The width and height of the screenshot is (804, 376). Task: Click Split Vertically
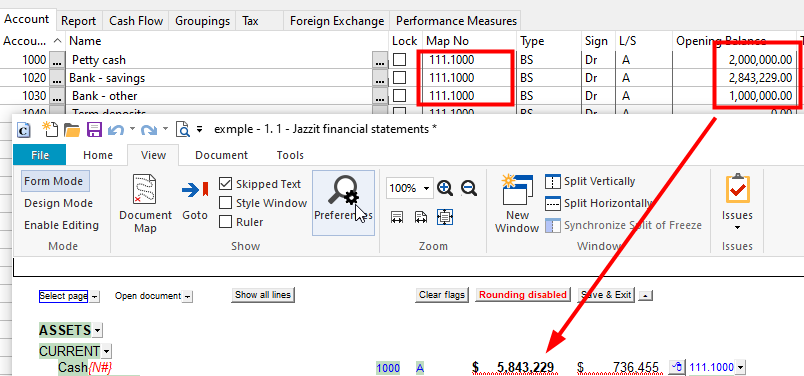pyautogui.click(x=590, y=181)
